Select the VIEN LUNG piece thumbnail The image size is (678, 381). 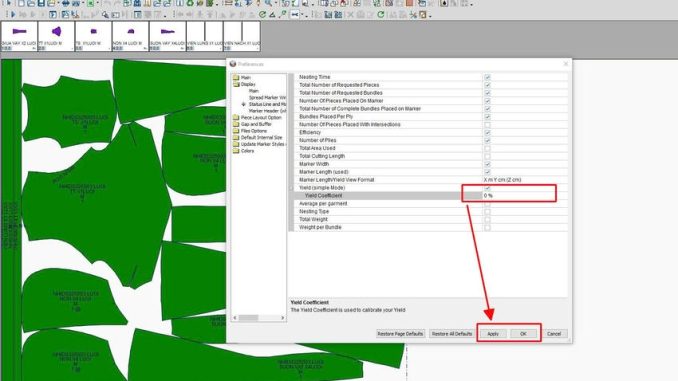click(205, 37)
